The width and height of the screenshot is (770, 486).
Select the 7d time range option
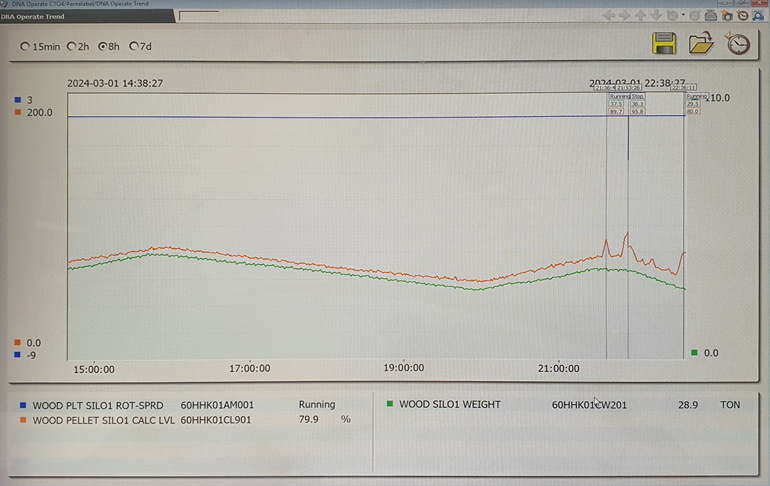point(134,47)
